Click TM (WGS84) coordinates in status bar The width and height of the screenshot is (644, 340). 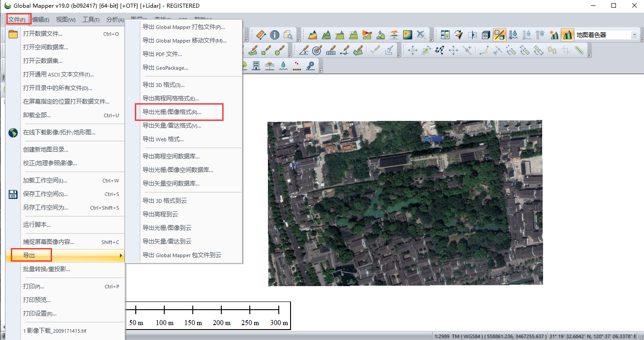[x=499, y=336]
